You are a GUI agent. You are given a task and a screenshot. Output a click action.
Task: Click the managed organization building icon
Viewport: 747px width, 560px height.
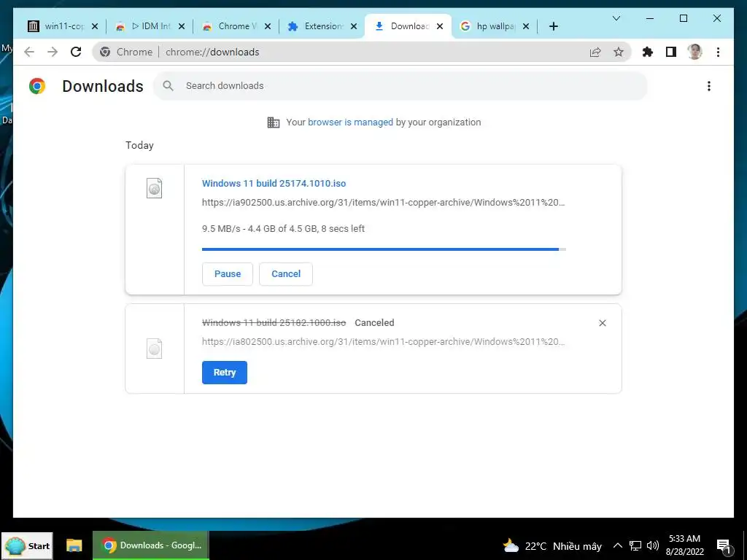coord(274,122)
